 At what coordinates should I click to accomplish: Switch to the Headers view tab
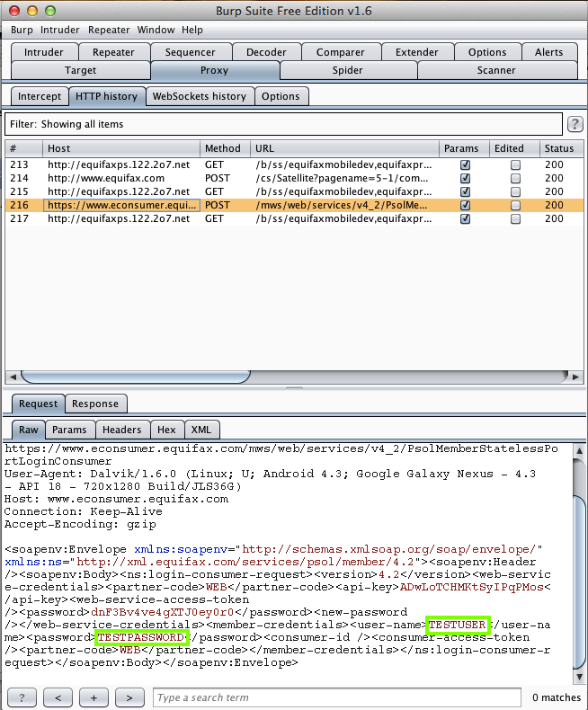coord(122,430)
